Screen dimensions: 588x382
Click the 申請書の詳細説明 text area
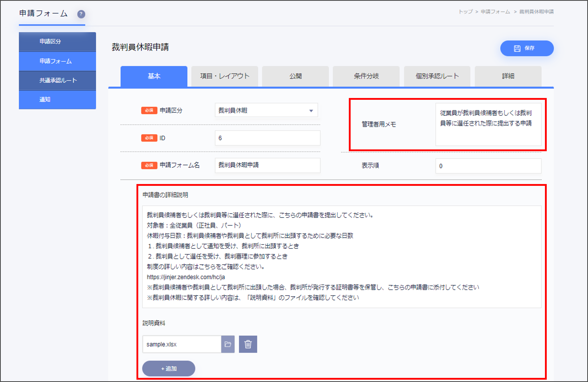point(342,257)
